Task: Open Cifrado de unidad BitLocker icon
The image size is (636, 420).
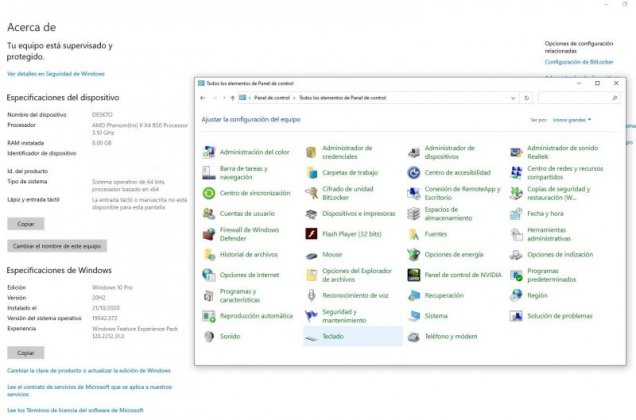Action: pos(311,193)
